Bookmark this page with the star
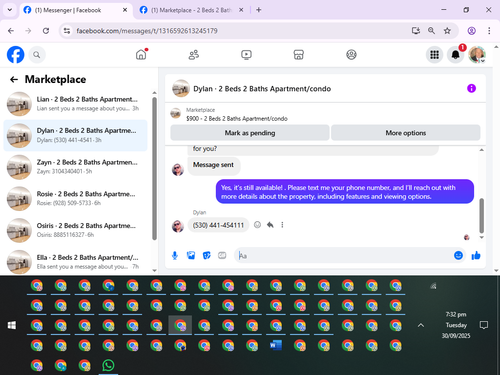 (x=447, y=31)
